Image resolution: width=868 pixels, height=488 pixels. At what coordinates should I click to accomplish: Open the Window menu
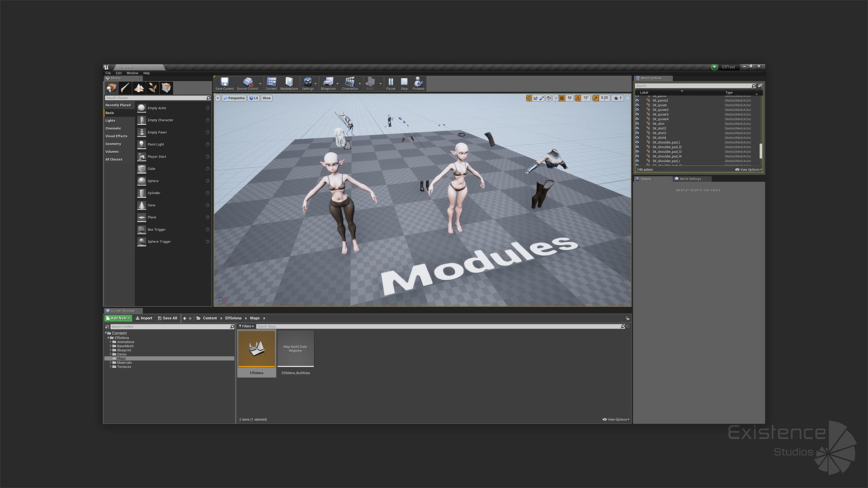point(132,73)
